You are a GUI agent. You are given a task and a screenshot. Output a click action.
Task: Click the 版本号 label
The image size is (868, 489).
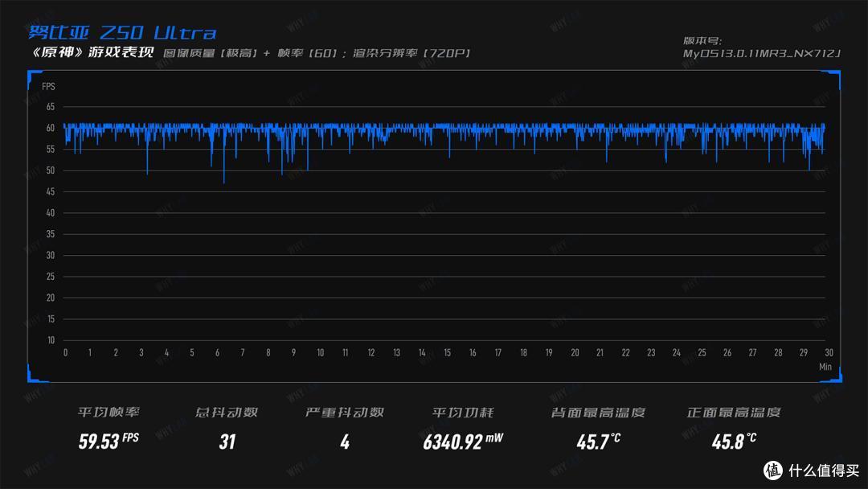click(x=702, y=40)
